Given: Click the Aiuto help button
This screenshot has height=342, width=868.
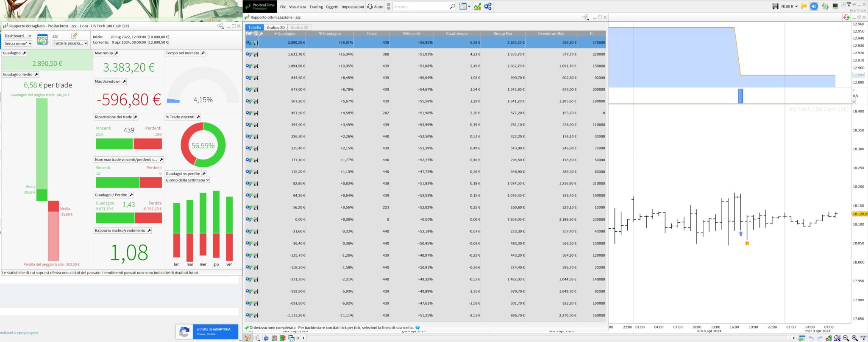Looking at the screenshot, I should [375, 7].
